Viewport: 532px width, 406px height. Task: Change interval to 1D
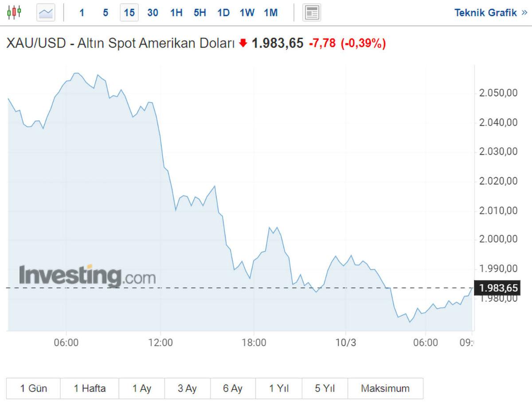223,12
